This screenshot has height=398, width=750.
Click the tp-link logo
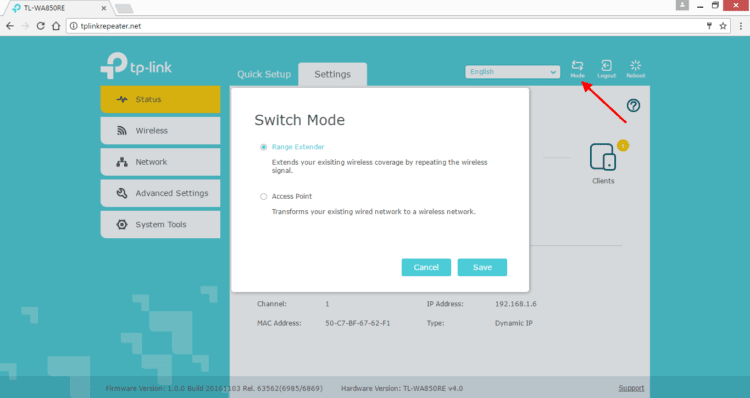(136, 66)
